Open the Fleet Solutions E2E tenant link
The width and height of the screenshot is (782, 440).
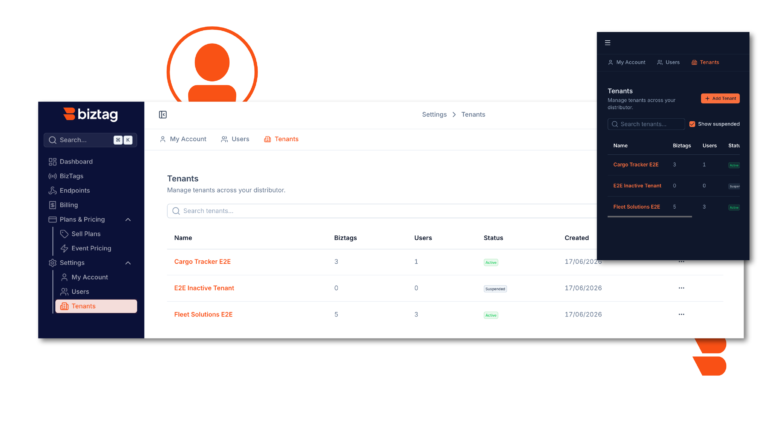point(203,315)
